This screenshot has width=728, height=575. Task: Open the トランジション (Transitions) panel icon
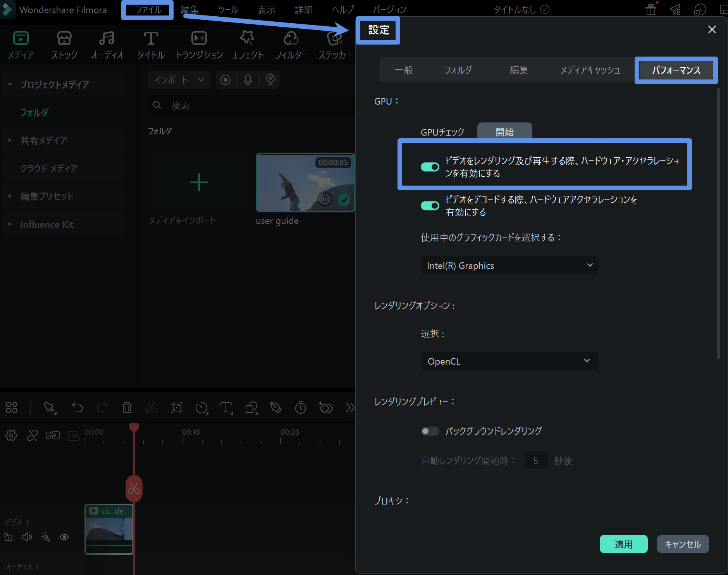coord(199,38)
